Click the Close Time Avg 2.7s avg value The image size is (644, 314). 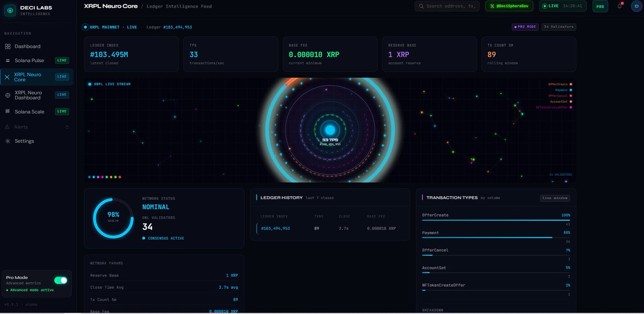point(228,287)
